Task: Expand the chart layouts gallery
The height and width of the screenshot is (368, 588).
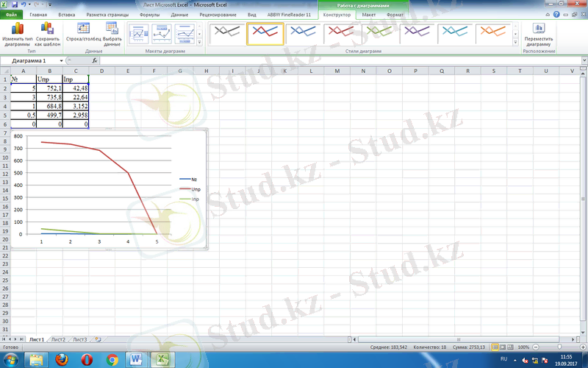Action: tap(199, 42)
